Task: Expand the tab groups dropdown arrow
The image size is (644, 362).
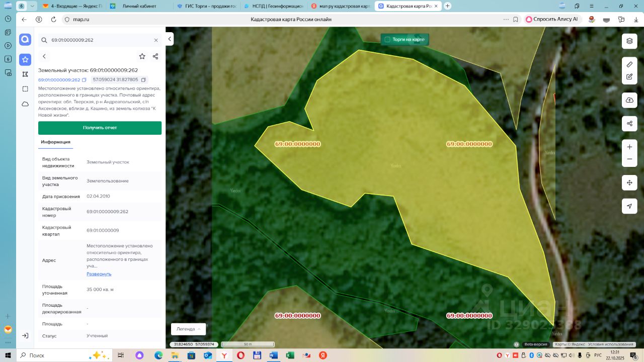Action: coord(33,6)
